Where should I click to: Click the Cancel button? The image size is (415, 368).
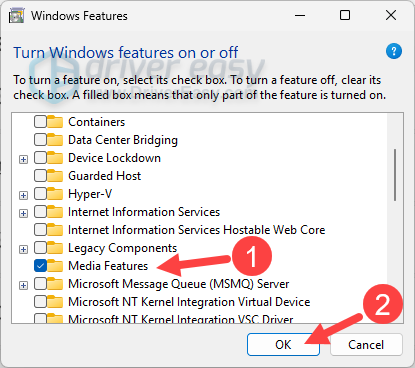(x=366, y=345)
